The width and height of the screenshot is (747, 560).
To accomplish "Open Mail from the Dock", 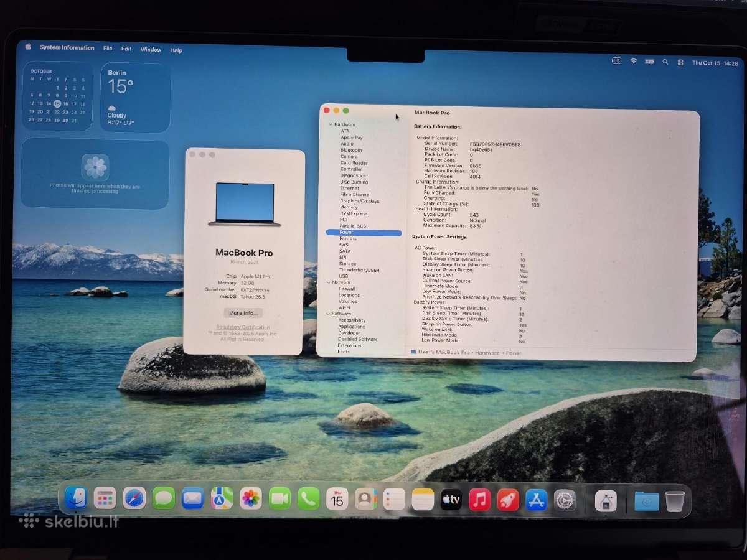I will point(193,498).
